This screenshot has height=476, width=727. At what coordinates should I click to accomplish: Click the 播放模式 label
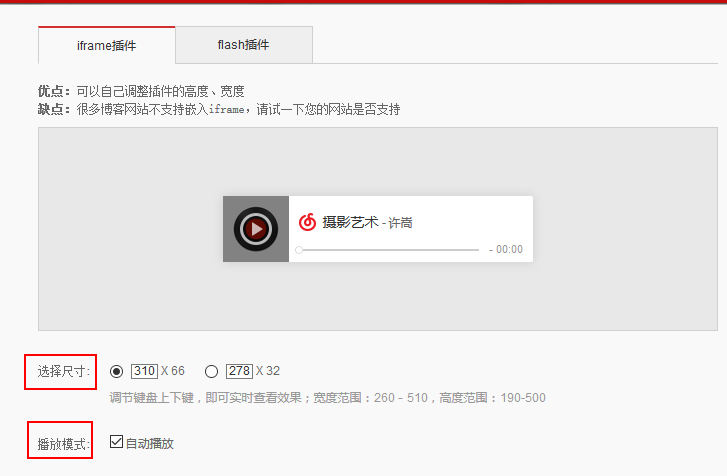(64, 444)
